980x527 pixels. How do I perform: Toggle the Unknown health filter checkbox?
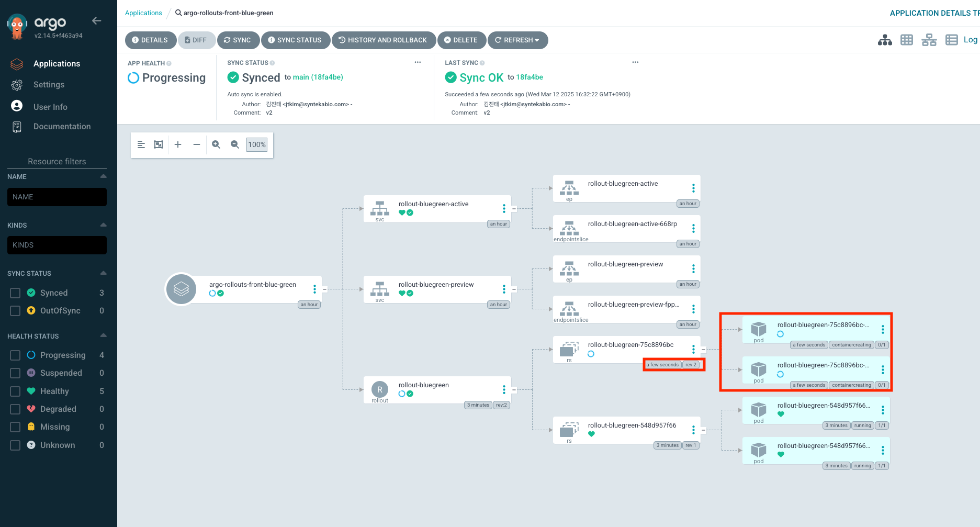15,445
